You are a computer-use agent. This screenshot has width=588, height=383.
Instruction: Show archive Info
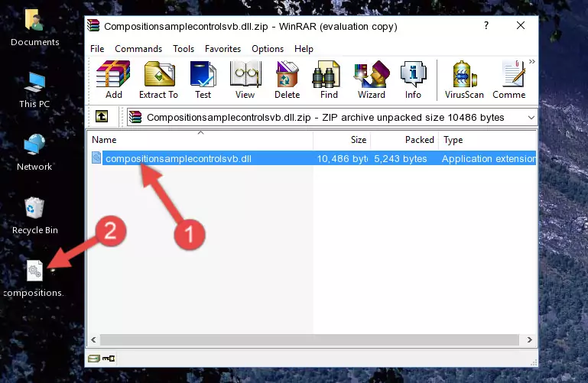click(413, 80)
